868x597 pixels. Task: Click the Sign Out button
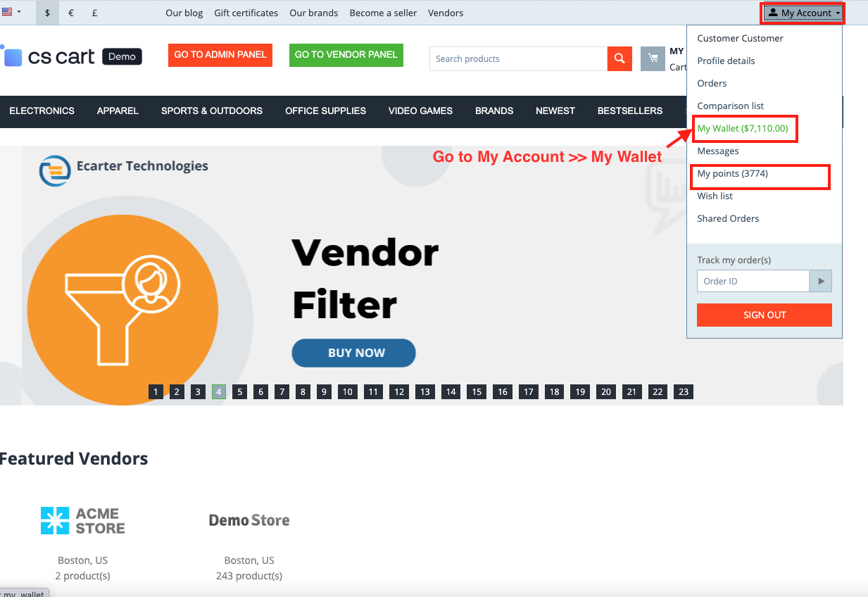pyautogui.click(x=764, y=315)
